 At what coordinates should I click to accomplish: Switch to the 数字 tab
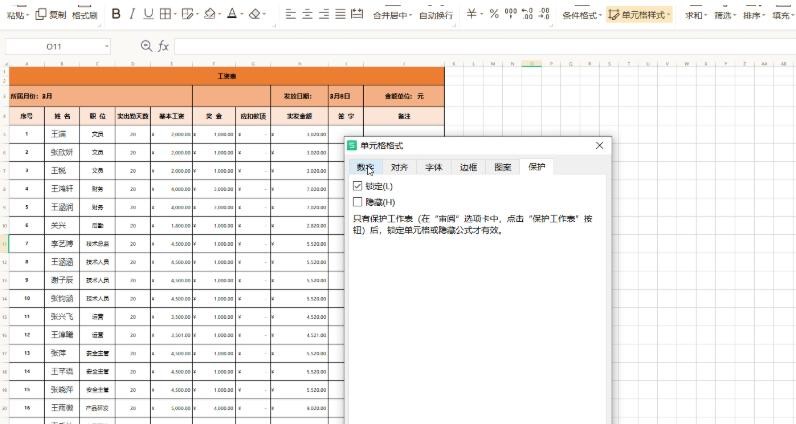365,167
